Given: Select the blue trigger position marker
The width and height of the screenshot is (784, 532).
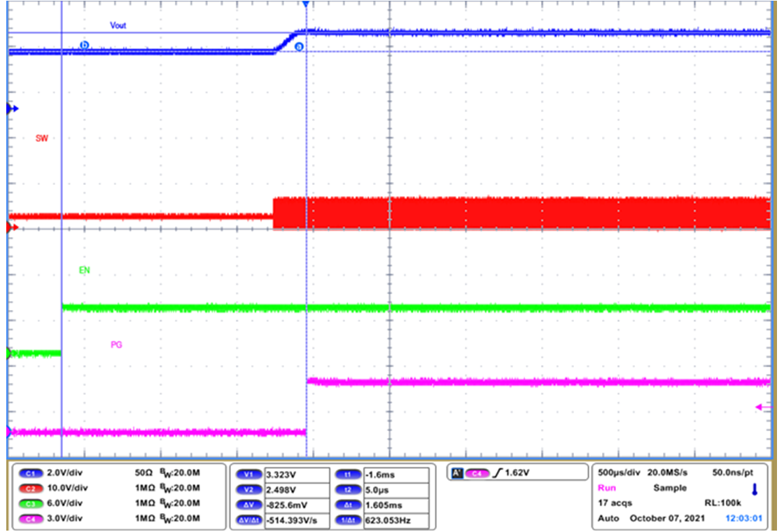Looking at the screenshot, I should pos(306,4).
